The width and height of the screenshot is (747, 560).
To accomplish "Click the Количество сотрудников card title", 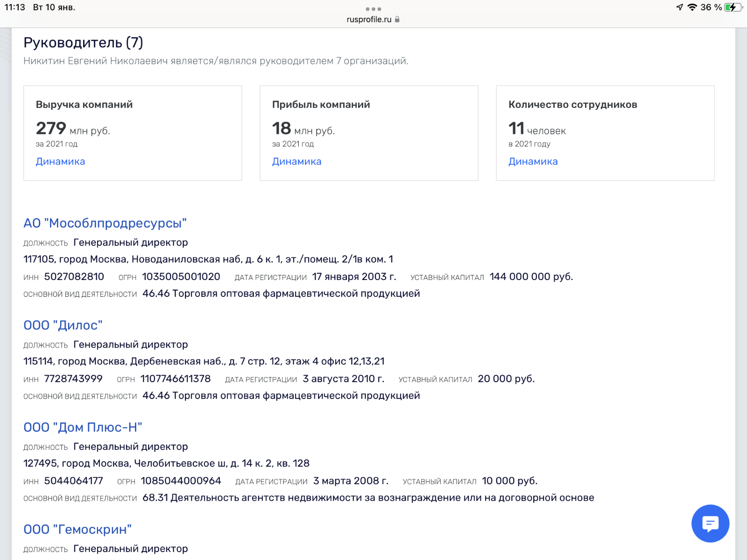I will 573,105.
